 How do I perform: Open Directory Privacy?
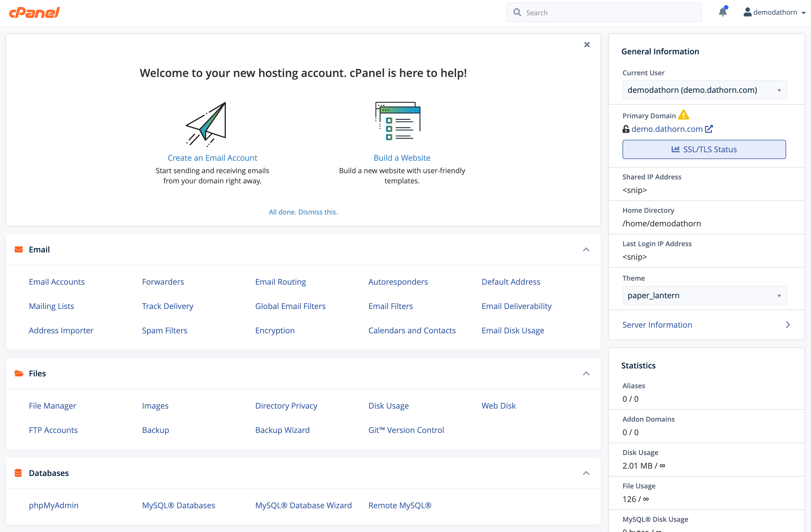(x=286, y=405)
